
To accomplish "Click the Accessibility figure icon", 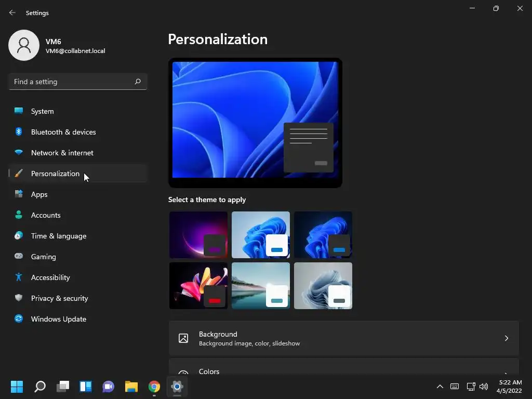I will (x=19, y=277).
